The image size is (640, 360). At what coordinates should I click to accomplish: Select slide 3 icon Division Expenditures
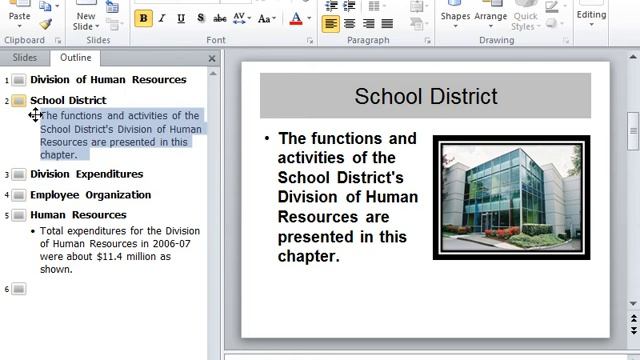pyautogui.click(x=18, y=174)
